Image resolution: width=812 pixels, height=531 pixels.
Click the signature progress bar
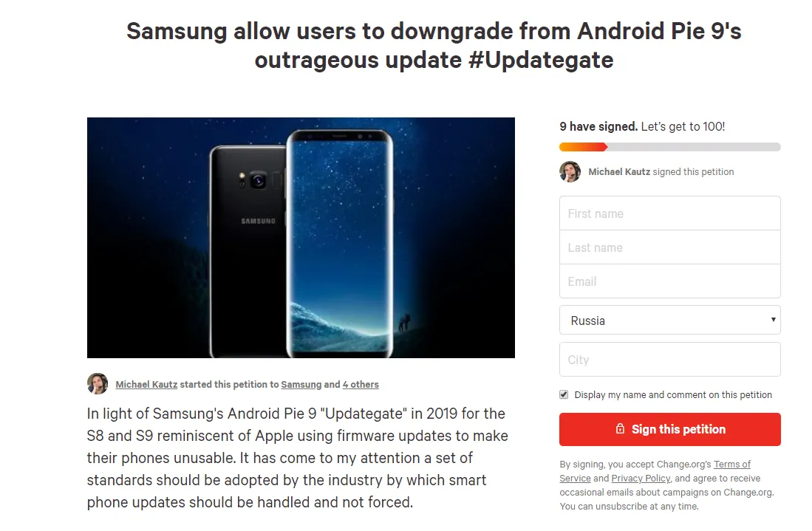coord(669,147)
